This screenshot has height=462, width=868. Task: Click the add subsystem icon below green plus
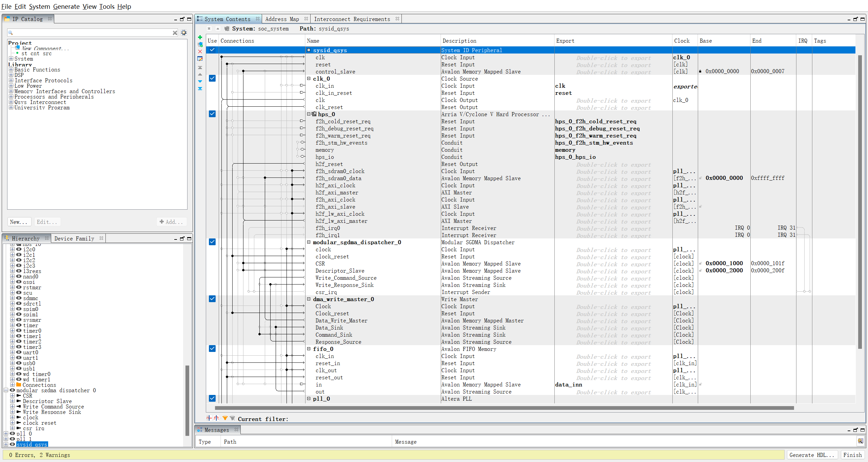(x=200, y=44)
